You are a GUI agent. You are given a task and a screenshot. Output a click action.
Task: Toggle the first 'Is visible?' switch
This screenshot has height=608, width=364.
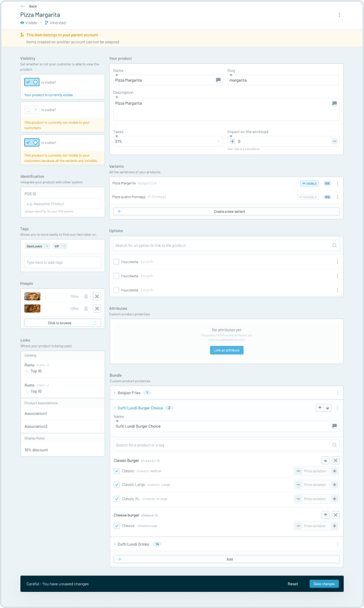pos(32,82)
